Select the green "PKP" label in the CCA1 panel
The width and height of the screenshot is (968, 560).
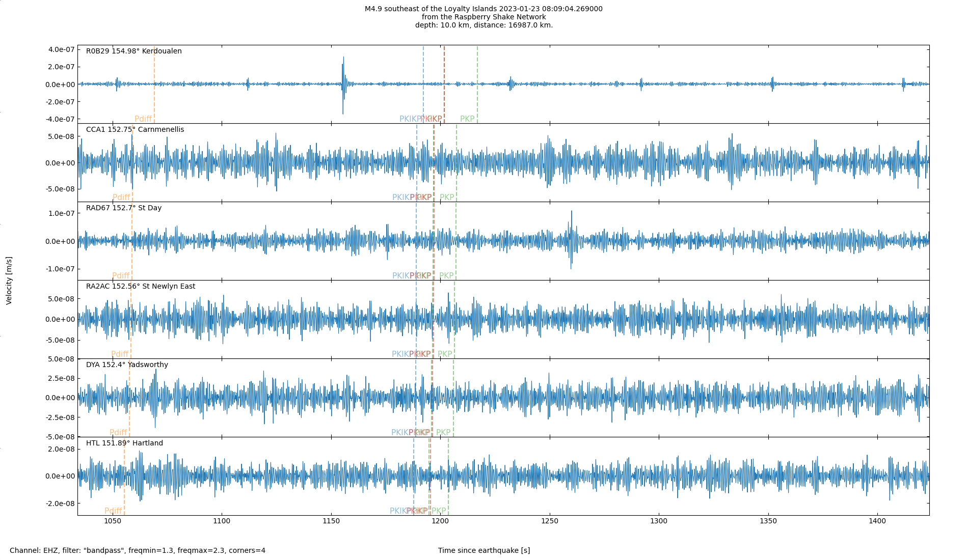coord(447,198)
